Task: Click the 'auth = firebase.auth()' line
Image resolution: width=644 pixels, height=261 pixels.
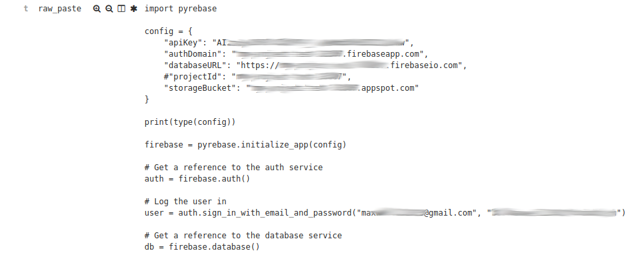Action: [197, 179]
